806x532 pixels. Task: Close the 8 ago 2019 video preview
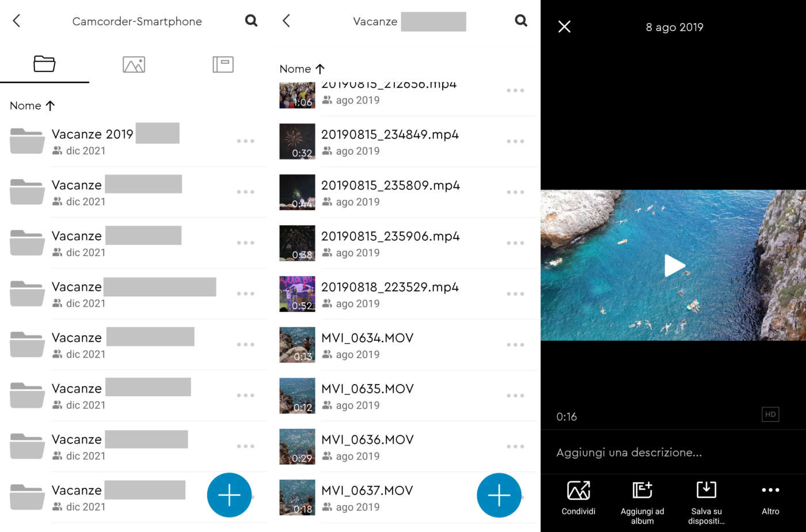(564, 26)
